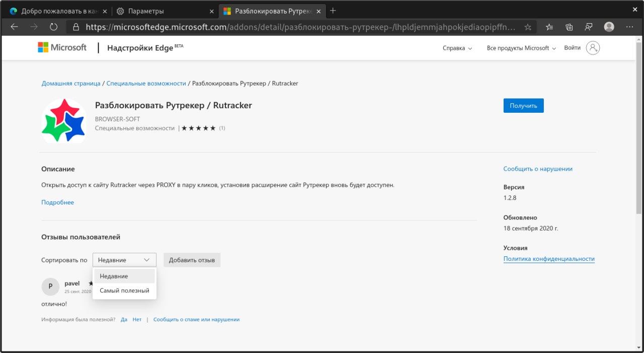Open the Специальные возможности breadcrumb link
This screenshot has width=644, height=353.
pos(146,83)
